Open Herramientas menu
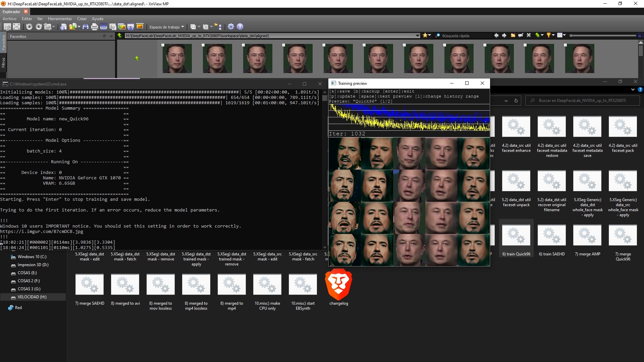 [60, 19]
